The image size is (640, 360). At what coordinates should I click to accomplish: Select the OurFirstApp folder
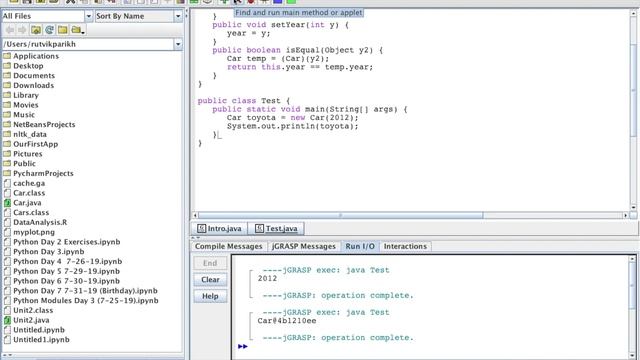click(36, 144)
